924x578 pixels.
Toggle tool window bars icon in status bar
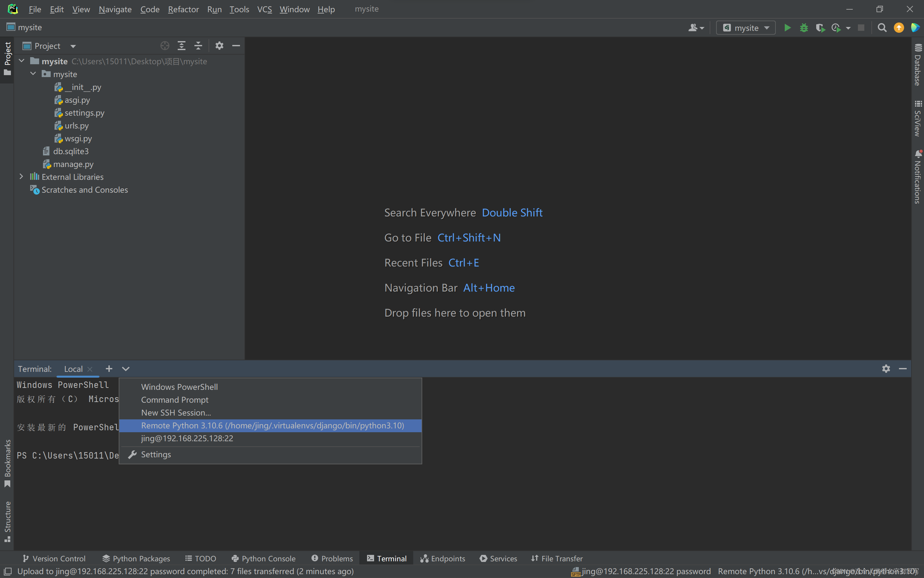(x=8, y=571)
